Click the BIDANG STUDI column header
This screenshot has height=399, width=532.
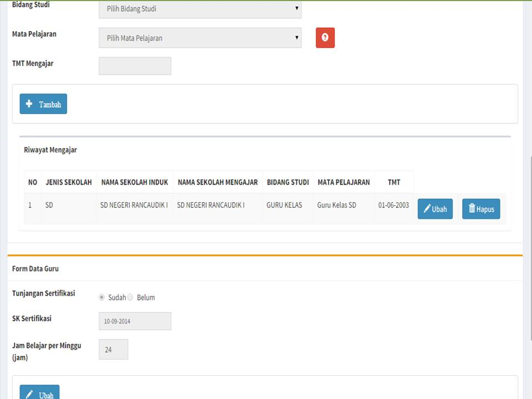tap(288, 182)
